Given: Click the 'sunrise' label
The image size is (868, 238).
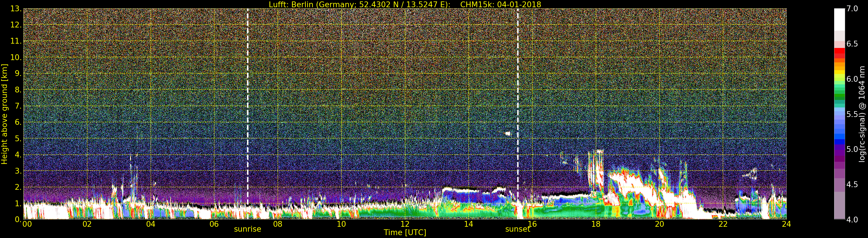Looking at the screenshot, I should click(x=248, y=229).
